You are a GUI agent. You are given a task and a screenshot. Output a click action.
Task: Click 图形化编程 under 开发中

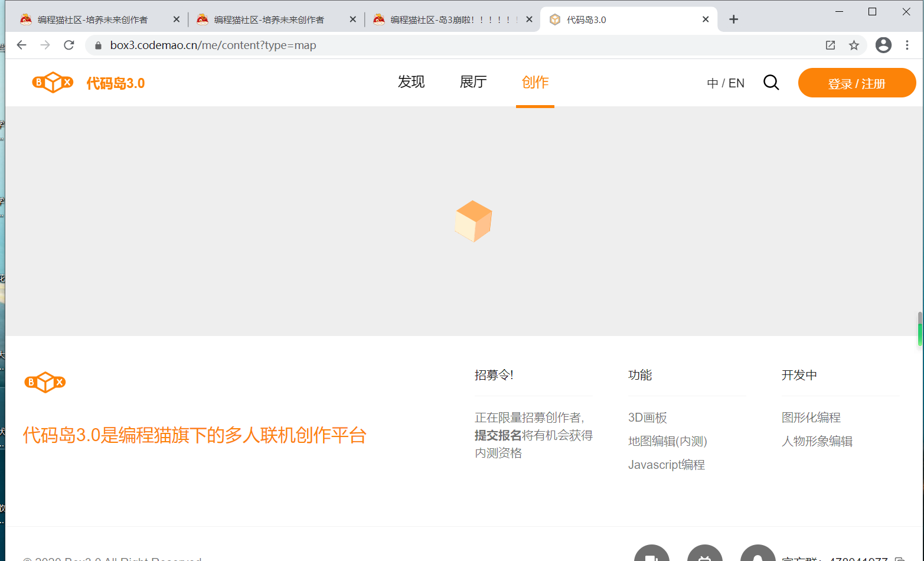tap(811, 418)
